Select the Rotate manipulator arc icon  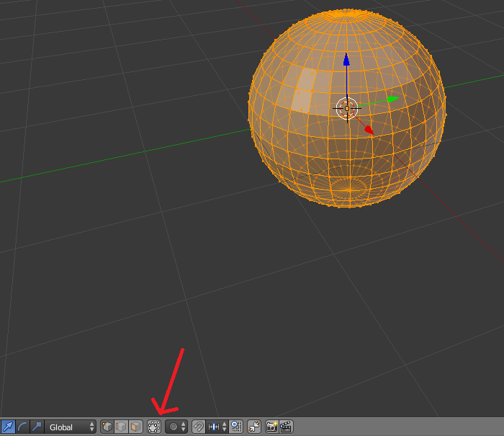(x=22, y=427)
